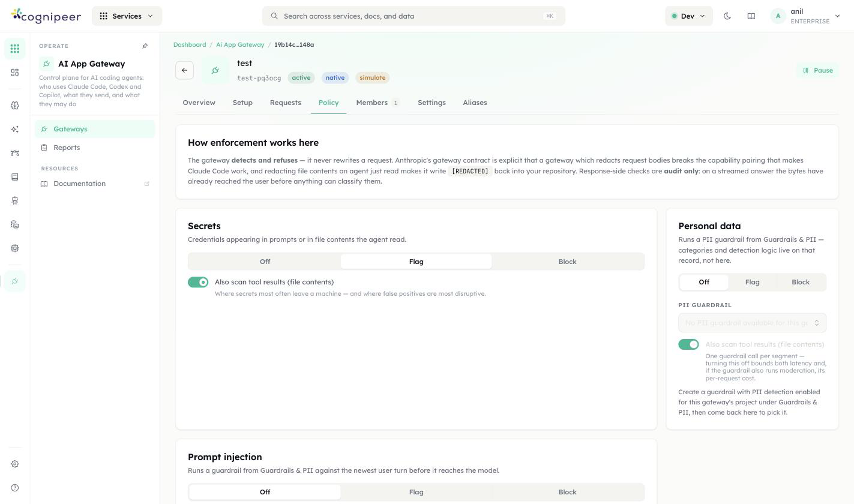854x504 pixels.
Task: Open Reports in the sidebar
Action: [95, 148]
